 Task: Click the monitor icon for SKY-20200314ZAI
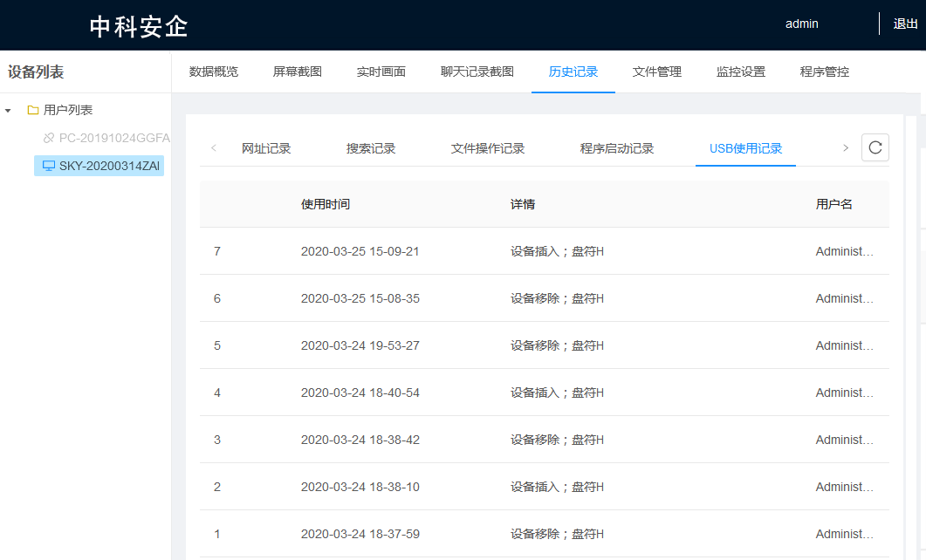(49, 166)
